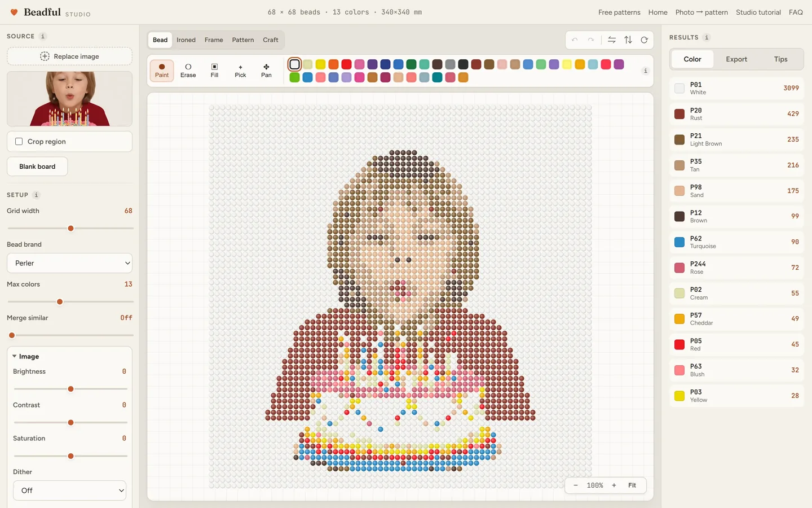Zoom in with the plus button
This screenshot has height=508, width=812.
coord(614,485)
